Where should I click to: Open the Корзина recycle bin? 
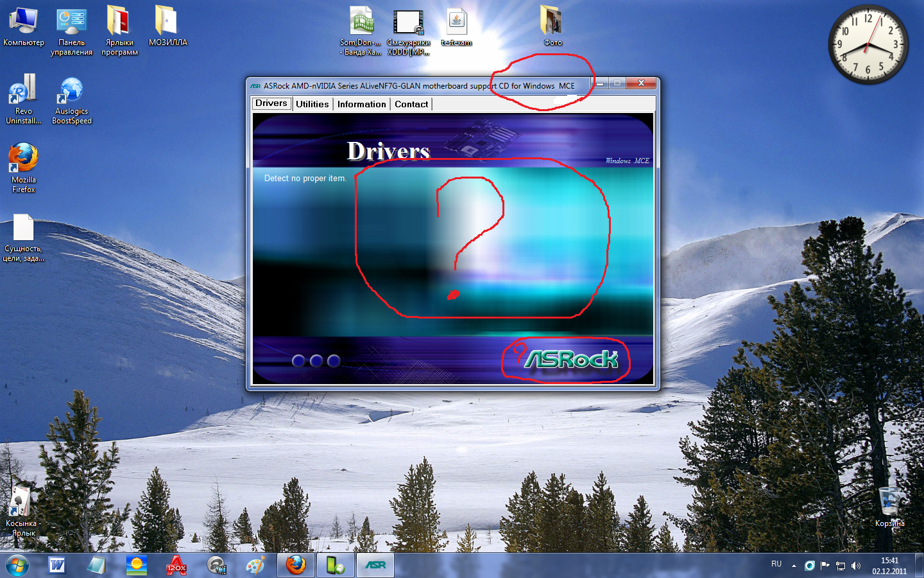click(889, 506)
